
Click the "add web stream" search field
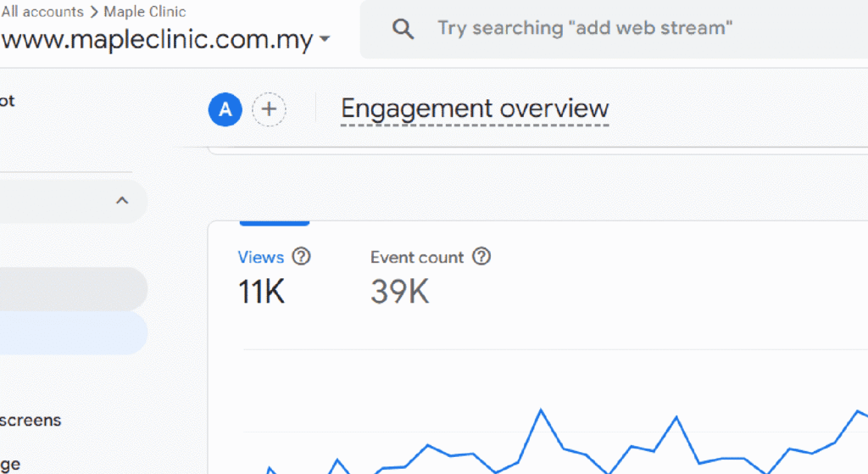click(585, 29)
